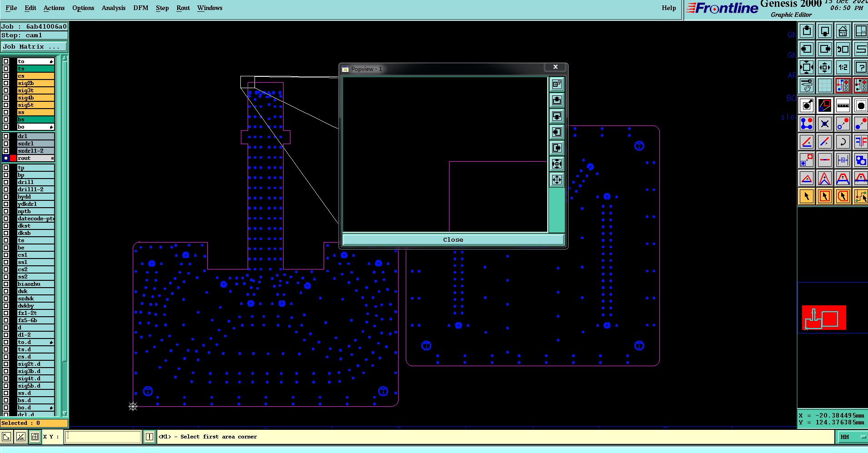Click Popview pan down icon
Viewport: 868px width, 453px height.
pyautogui.click(x=557, y=116)
